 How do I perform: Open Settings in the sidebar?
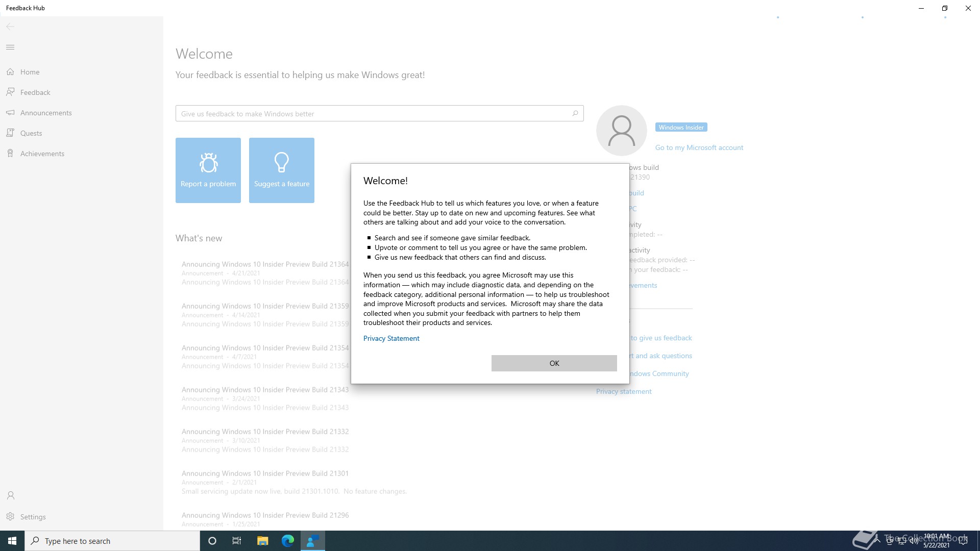82,517
